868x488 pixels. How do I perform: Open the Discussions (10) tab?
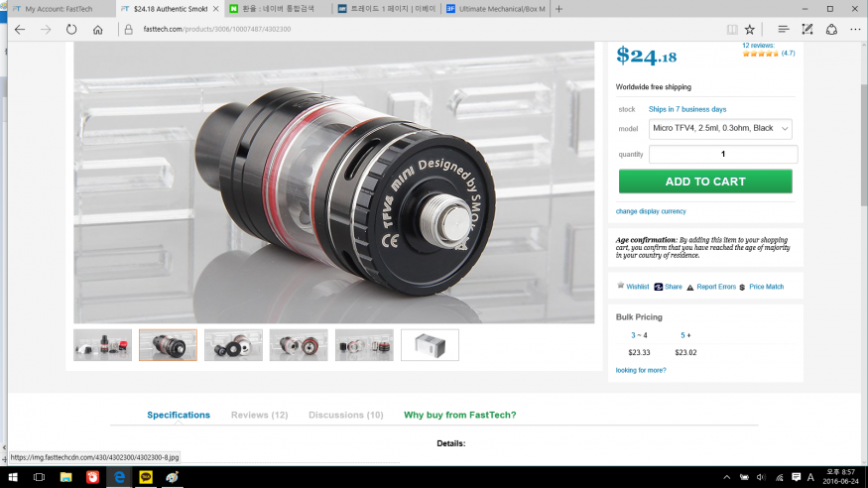coord(345,415)
